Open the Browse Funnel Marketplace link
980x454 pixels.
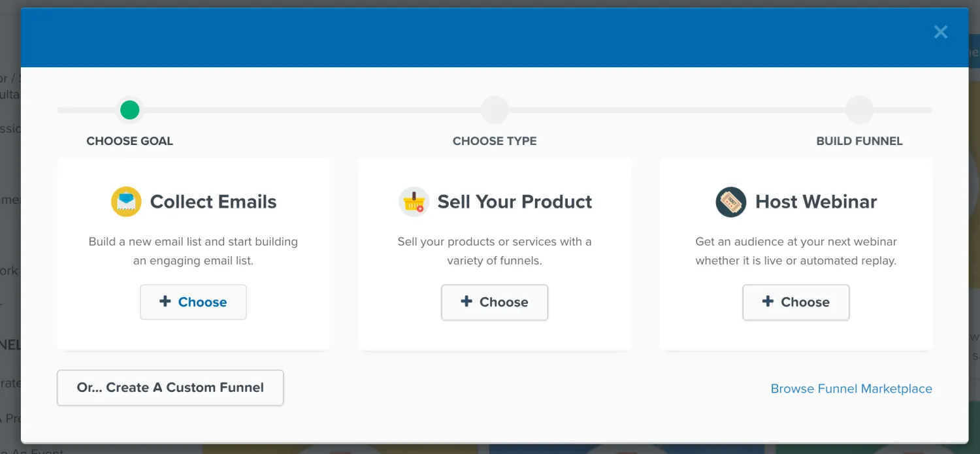tap(851, 389)
